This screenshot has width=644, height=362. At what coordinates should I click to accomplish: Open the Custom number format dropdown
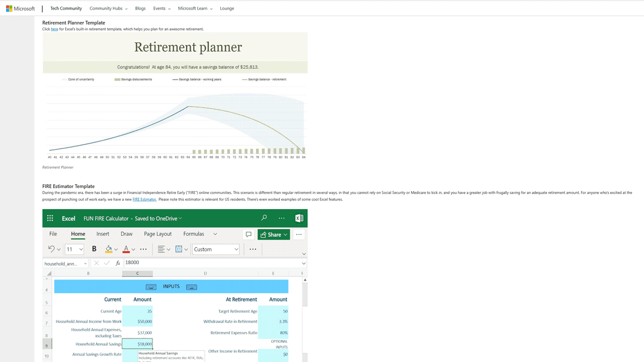coord(215,249)
